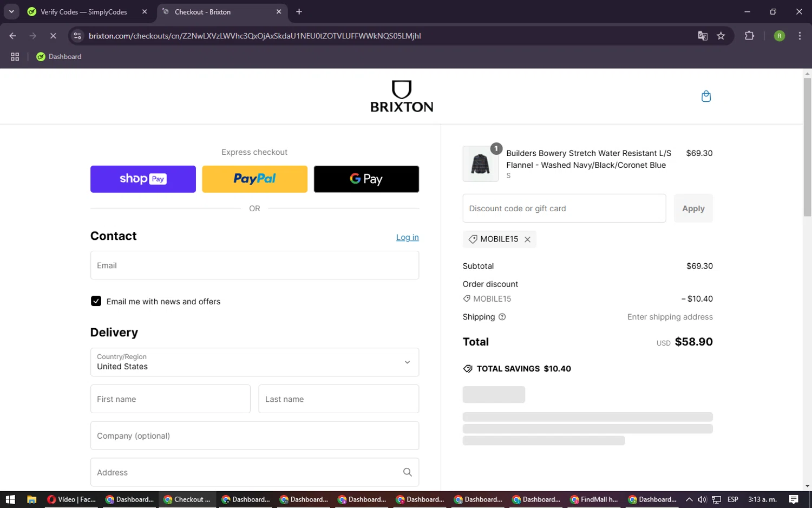The width and height of the screenshot is (812, 508).
Task: Open the Dashboard bookmark
Action: pos(58,56)
